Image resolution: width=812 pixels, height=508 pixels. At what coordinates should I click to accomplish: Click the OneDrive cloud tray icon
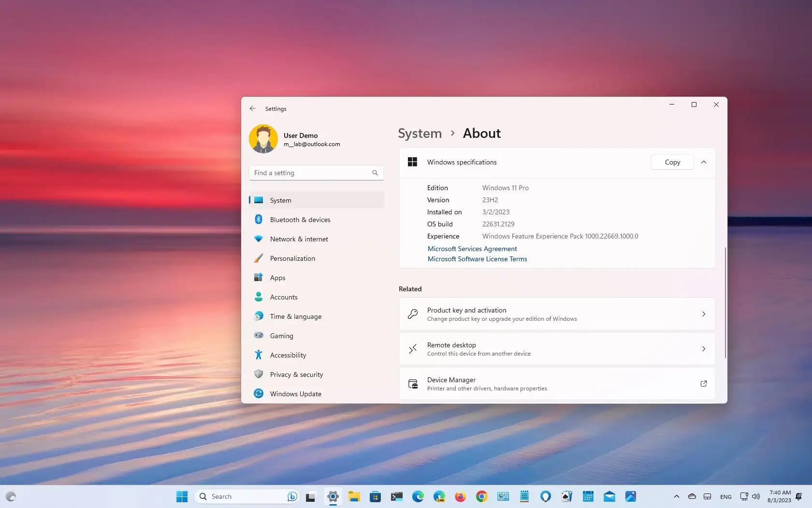click(692, 496)
